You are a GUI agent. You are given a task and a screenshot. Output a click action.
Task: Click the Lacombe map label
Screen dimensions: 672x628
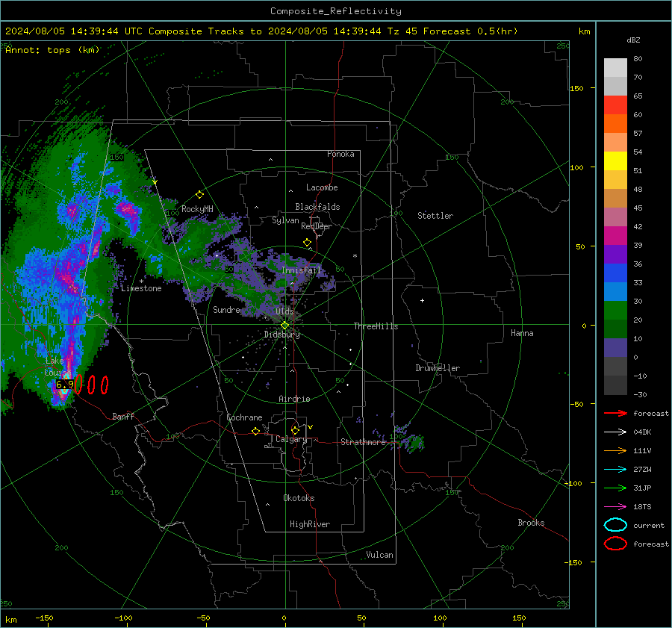pos(322,187)
